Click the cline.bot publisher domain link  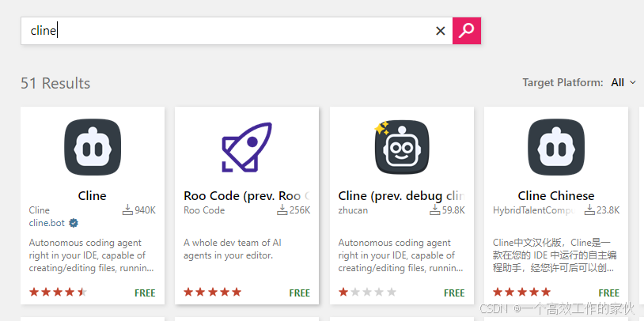click(47, 223)
